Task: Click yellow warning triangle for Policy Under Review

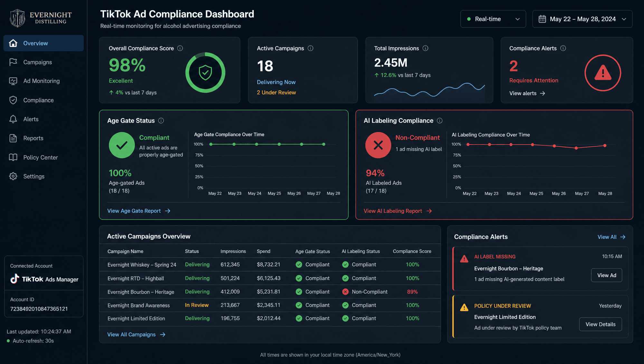Action: coord(464,307)
